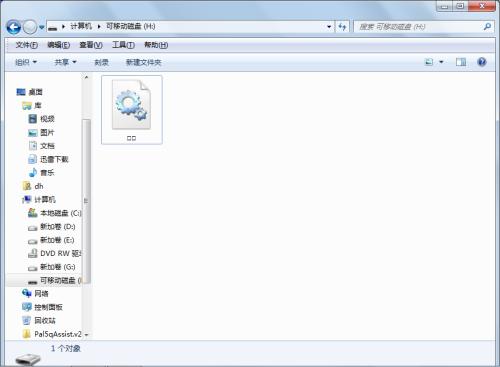500x367 pixels.
Task: Open the 组织 dropdown
Action: [x=26, y=62]
